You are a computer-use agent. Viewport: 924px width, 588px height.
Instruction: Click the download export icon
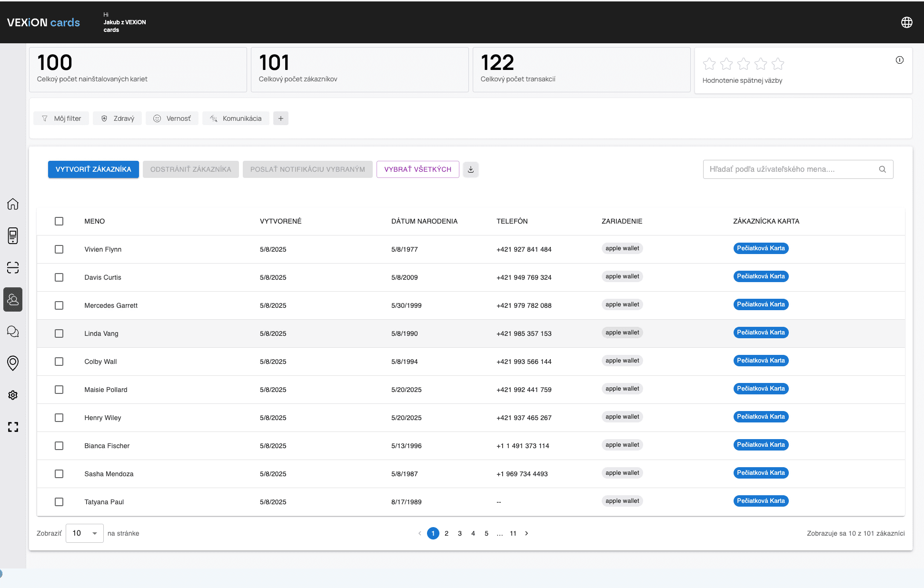[x=471, y=169]
